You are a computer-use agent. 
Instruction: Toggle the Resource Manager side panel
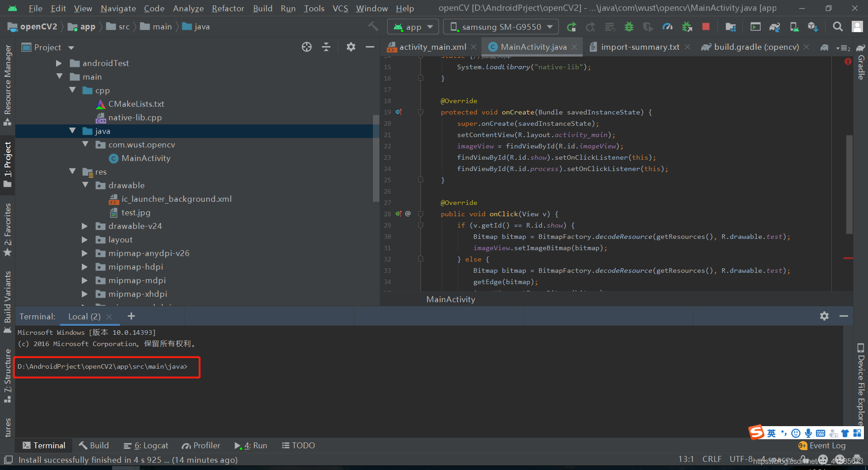click(x=7, y=85)
